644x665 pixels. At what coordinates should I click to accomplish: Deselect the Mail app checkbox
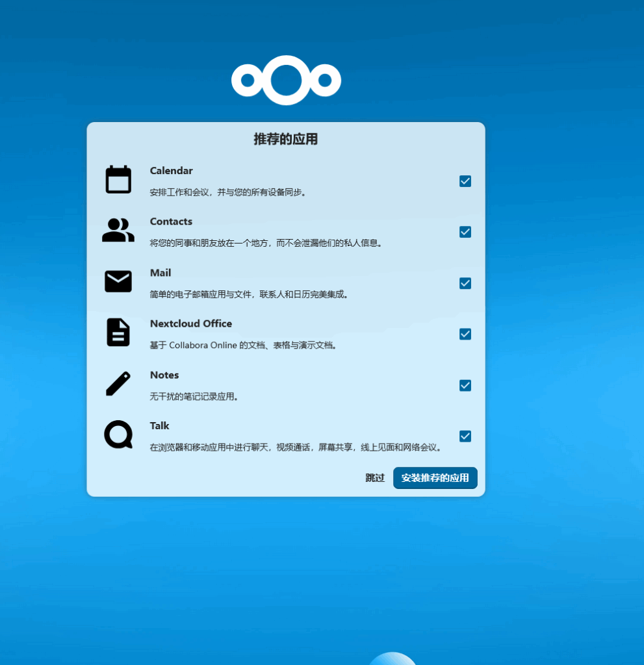(465, 283)
